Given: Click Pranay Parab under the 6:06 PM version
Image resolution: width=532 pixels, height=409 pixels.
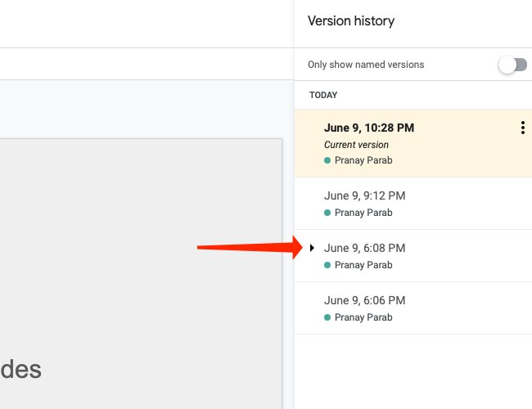Looking at the screenshot, I should tap(363, 317).
